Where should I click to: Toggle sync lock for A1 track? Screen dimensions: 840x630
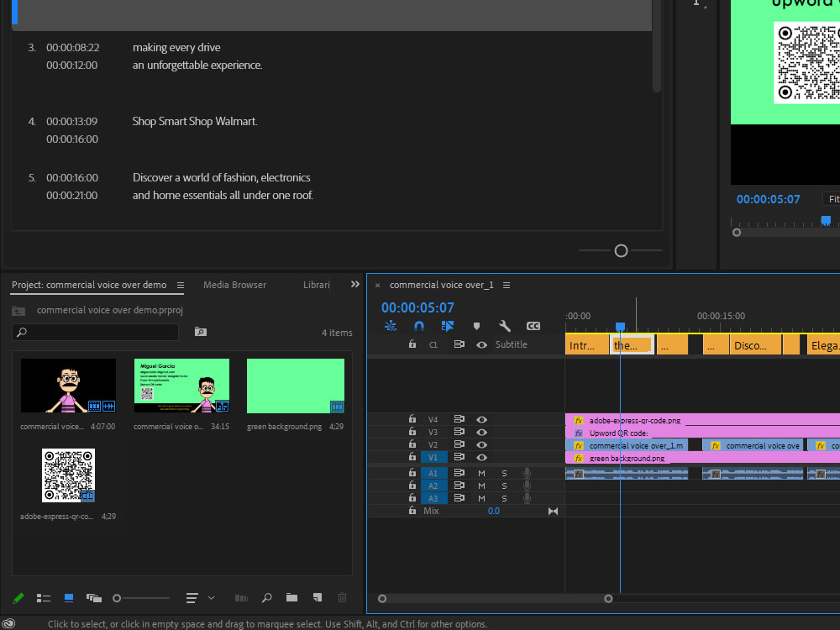pyautogui.click(x=459, y=473)
